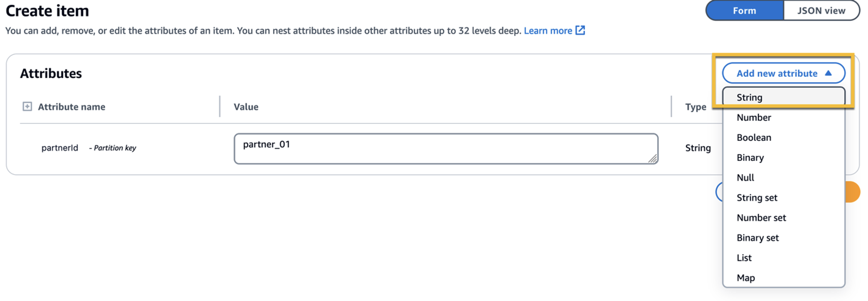Select String from the attribute type menu

[x=750, y=97]
